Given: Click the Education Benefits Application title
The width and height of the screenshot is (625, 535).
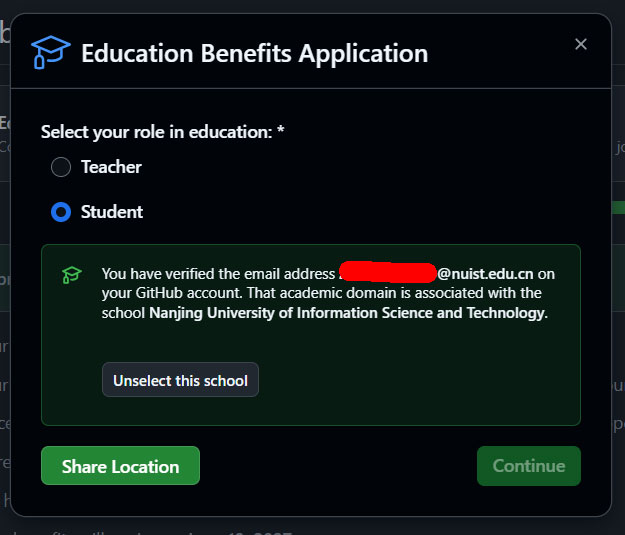Looking at the screenshot, I should click(x=254, y=53).
